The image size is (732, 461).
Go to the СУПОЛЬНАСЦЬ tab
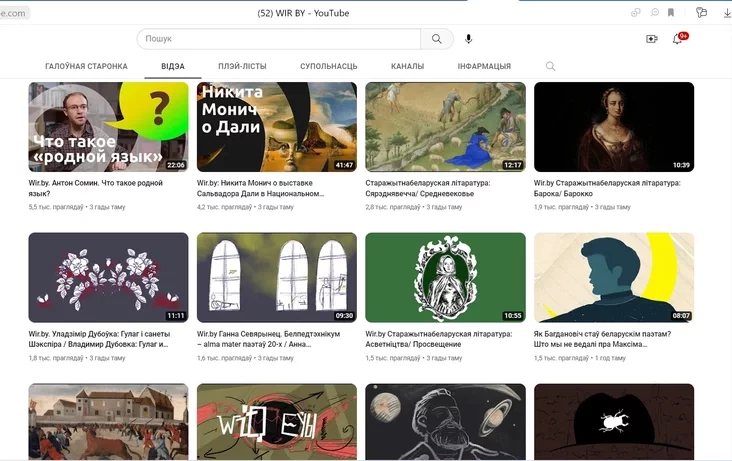pos(329,66)
